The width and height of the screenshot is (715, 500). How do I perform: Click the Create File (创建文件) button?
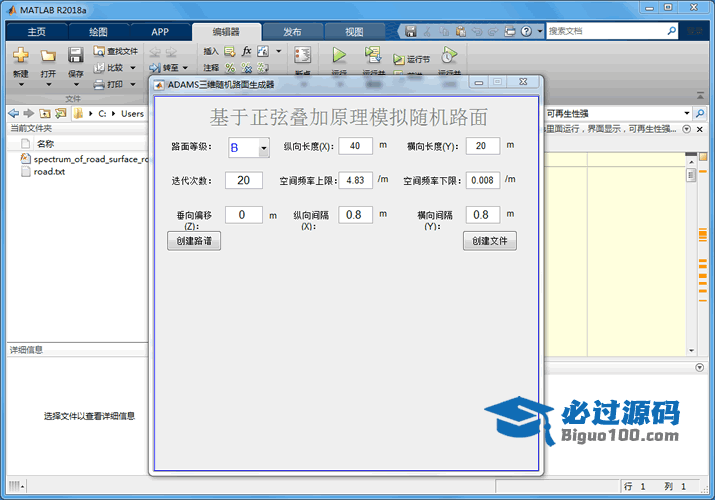pos(490,241)
